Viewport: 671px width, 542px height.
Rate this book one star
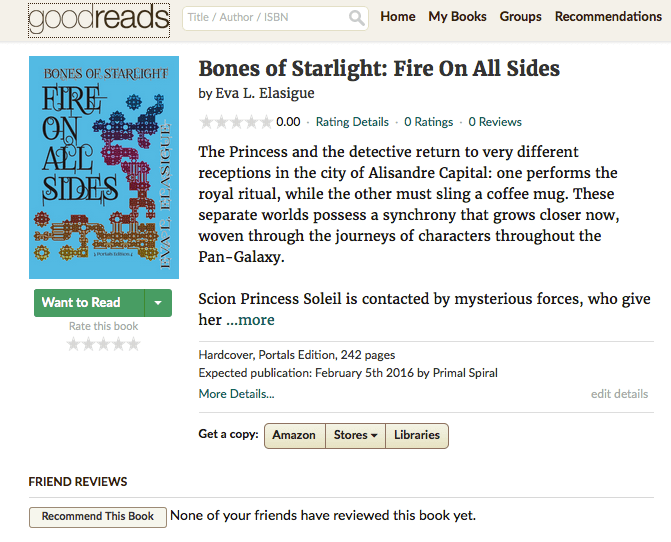pyautogui.click(x=73, y=344)
